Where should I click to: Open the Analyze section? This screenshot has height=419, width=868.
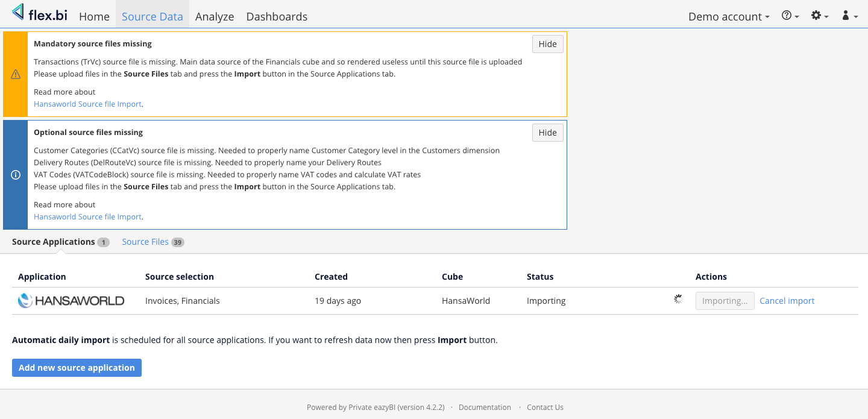[215, 17]
